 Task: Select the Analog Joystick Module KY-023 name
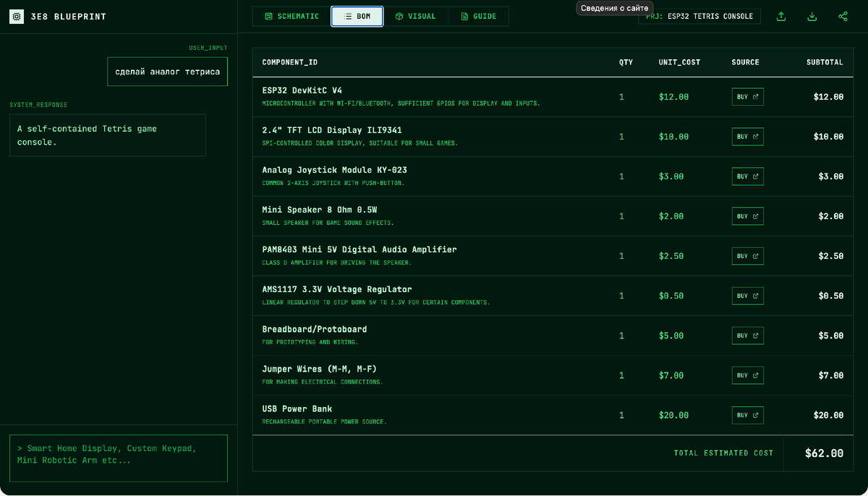tap(334, 170)
